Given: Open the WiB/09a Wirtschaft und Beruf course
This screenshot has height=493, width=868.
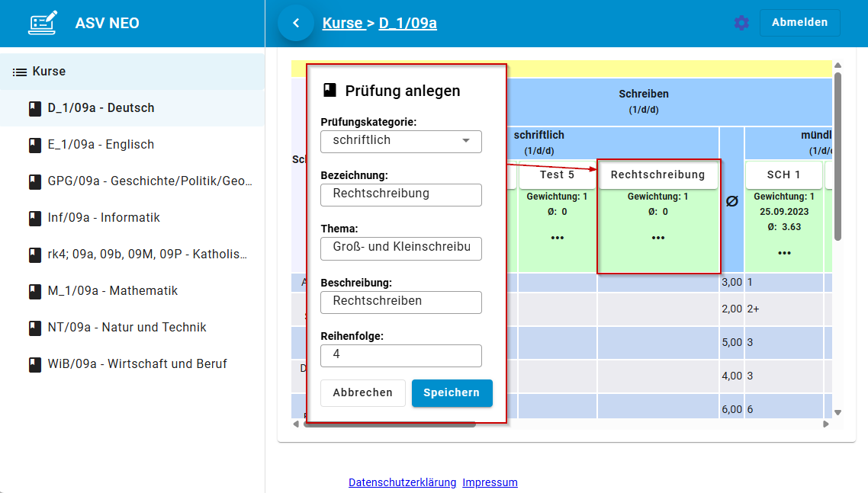Looking at the screenshot, I should (x=34, y=363).
